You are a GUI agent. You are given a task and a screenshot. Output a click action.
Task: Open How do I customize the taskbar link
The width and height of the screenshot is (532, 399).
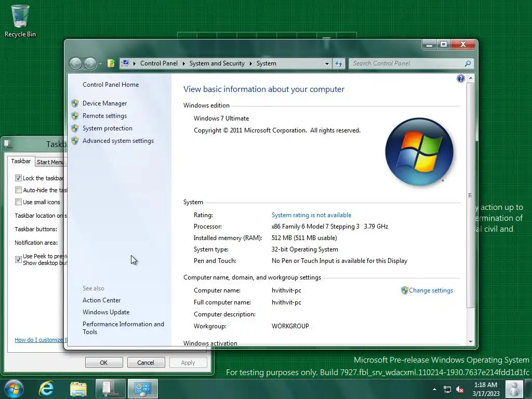click(41, 340)
